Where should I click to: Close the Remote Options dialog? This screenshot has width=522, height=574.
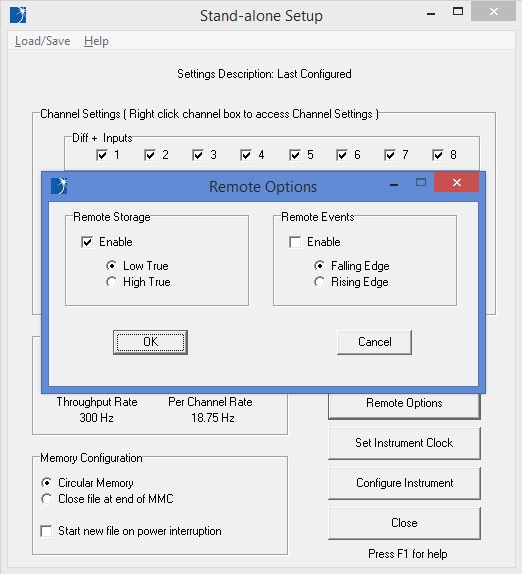[456, 182]
